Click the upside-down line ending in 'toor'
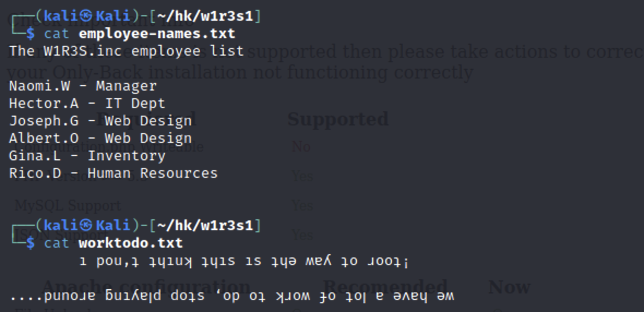 coord(243,262)
